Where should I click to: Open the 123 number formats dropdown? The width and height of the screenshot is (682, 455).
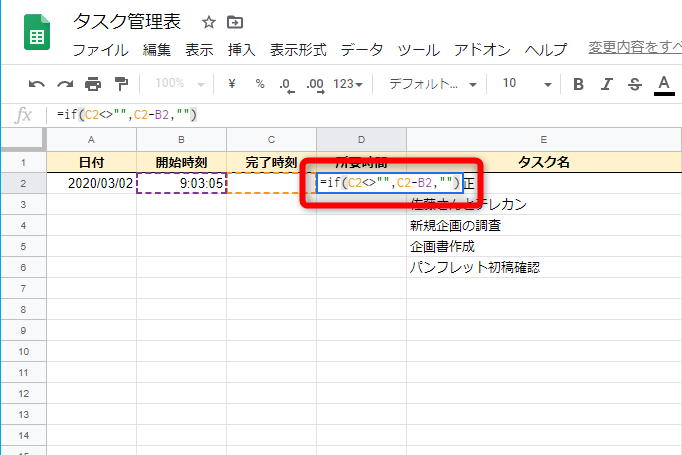click(348, 84)
